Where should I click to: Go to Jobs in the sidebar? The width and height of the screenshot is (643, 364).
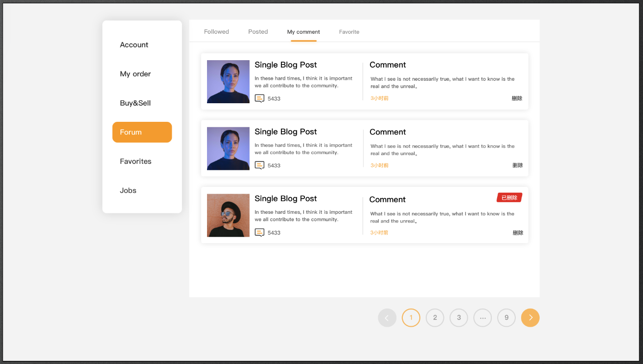click(x=128, y=190)
